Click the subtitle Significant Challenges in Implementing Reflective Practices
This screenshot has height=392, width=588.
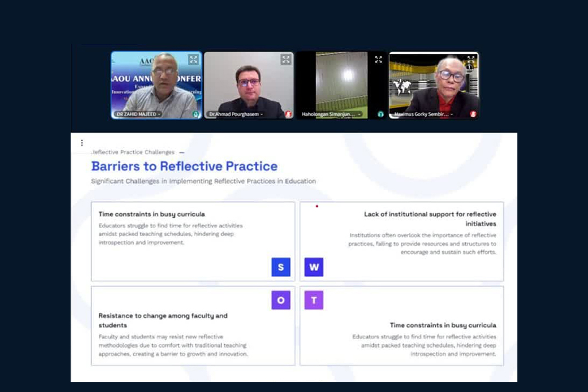[204, 181]
